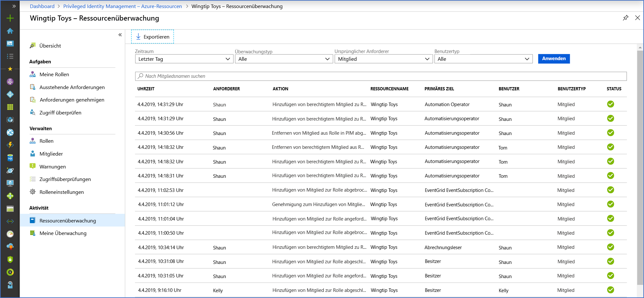The width and height of the screenshot is (644, 298).
Task: Click status checkmark of 10:34:14 row
Action: (x=611, y=247)
